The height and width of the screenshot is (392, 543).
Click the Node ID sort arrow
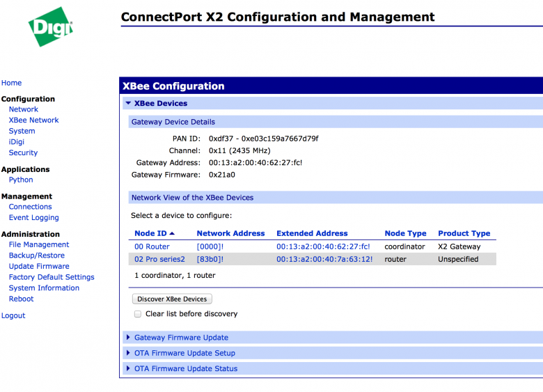tap(172, 233)
